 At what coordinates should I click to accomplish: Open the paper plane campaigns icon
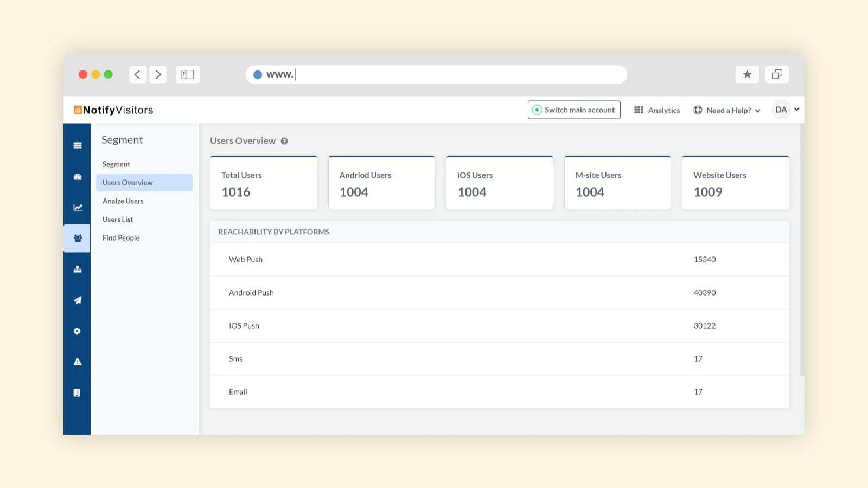pyautogui.click(x=78, y=300)
